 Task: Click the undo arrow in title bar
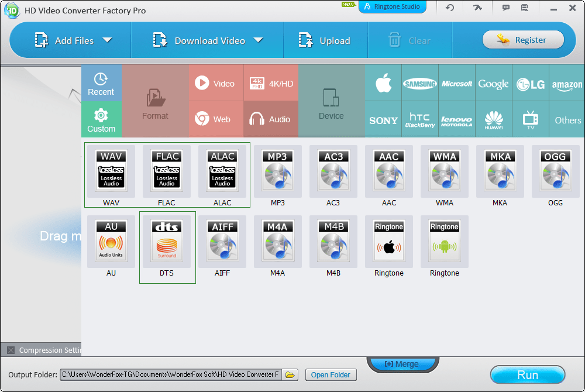[x=450, y=8]
